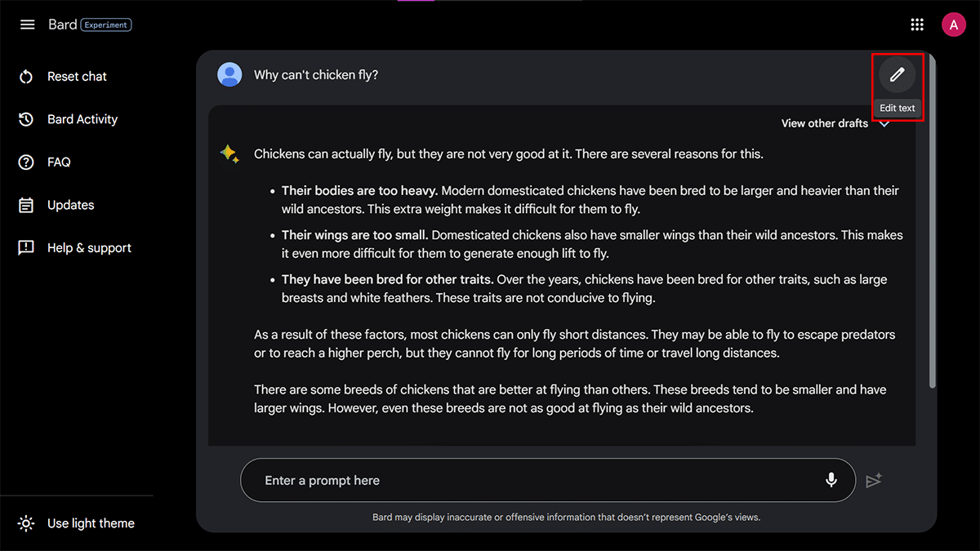The height and width of the screenshot is (551, 980).
Task: Click the microphone voice input icon
Action: coord(831,480)
